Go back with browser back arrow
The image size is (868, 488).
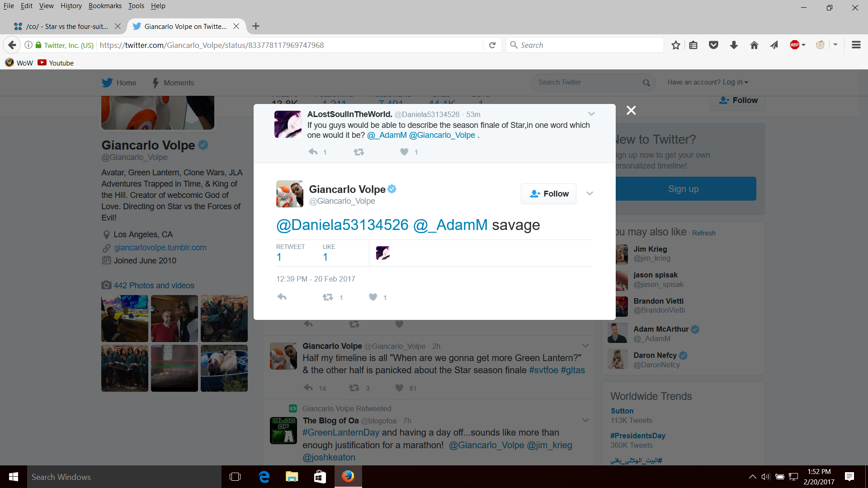point(12,45)
